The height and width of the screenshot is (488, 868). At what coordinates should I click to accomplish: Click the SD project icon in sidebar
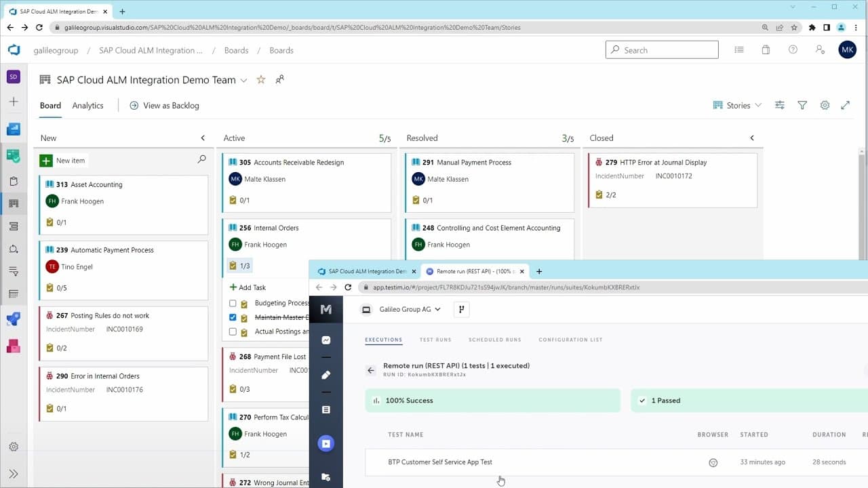tap(14, 77)
